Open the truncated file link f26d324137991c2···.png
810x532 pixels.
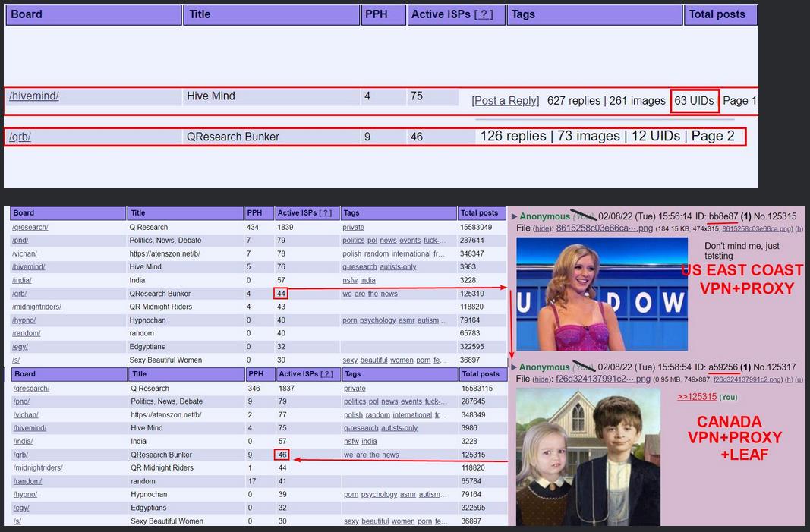[x=603, y=379]
